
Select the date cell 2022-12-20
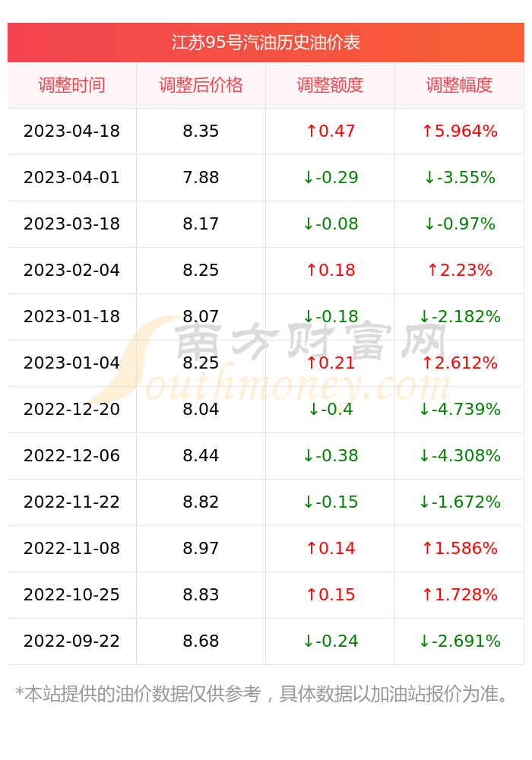pos(71,409)
